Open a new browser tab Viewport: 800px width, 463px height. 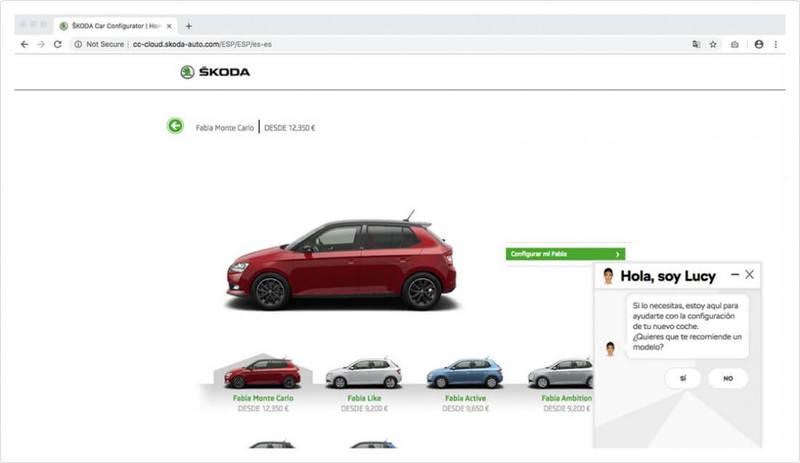tap(188, 26)
